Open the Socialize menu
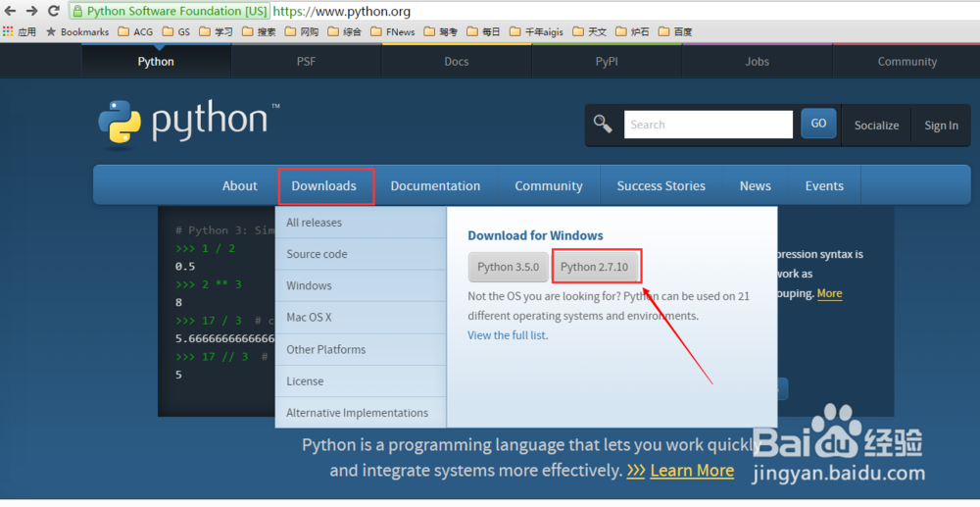980x507 pixels. tap(876, 125)
